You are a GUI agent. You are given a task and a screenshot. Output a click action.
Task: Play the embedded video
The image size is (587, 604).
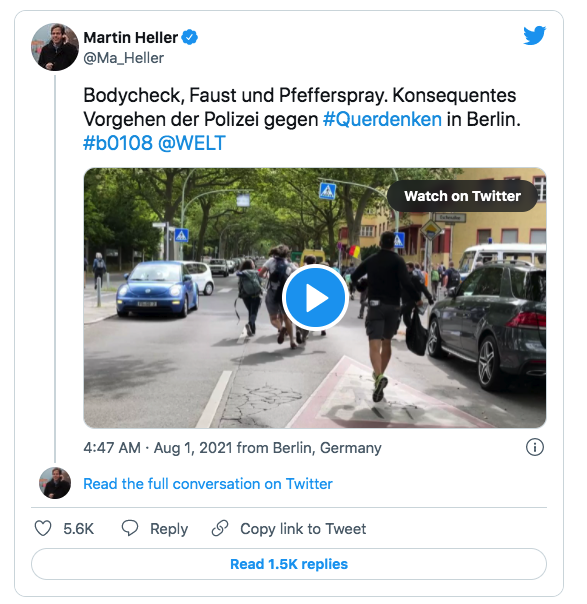pyautogui.click(x=315, y=297)
